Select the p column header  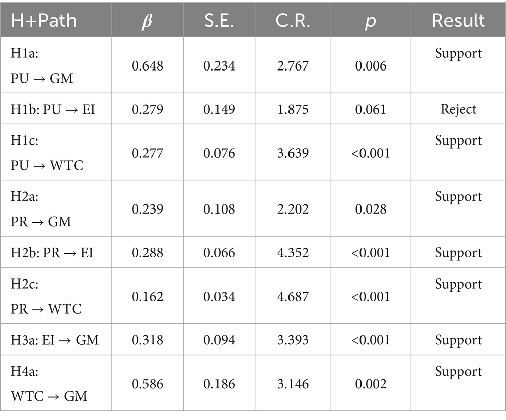click(x=370, y=21)
